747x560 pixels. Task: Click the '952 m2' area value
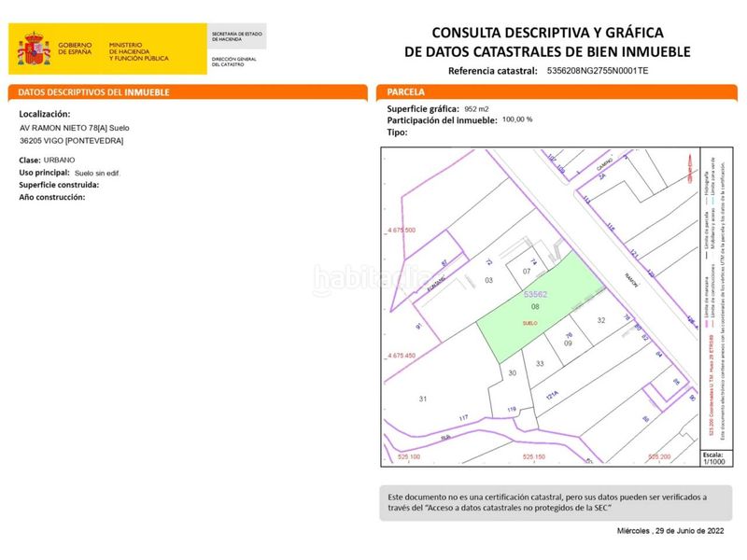(476, 109)
